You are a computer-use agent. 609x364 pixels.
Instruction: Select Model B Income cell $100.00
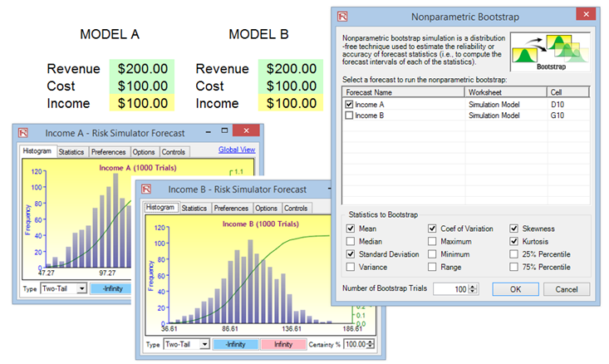coord(291,103)
